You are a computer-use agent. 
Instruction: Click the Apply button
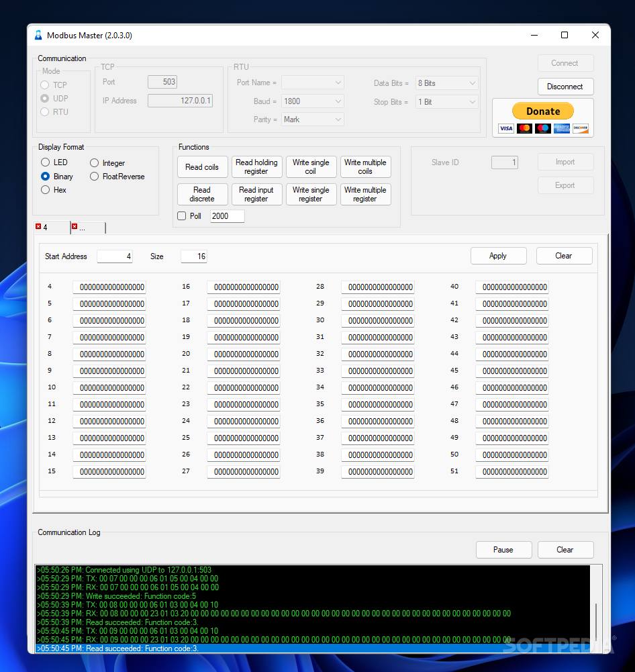[498, 256]
